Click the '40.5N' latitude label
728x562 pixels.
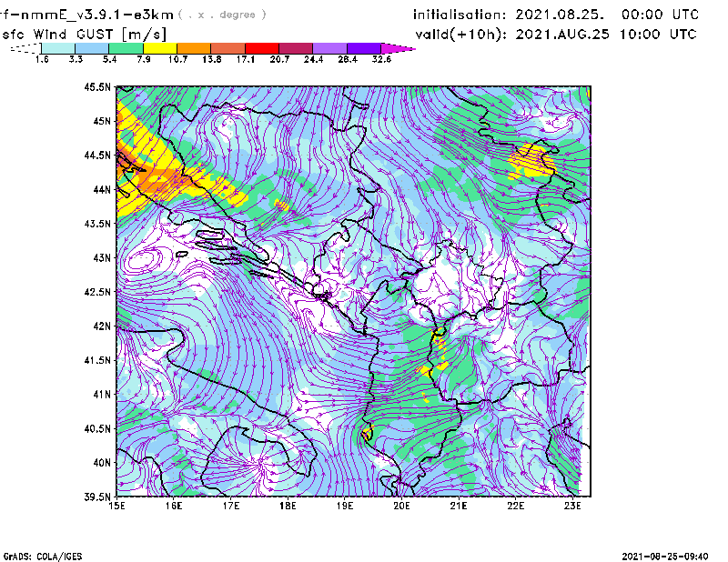pyautogui.click(x=97, y=428)
